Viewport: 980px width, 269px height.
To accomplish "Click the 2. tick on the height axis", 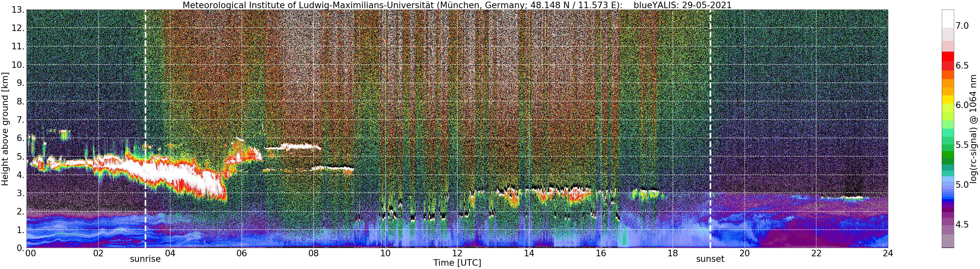I will click(x=21, y=211).
